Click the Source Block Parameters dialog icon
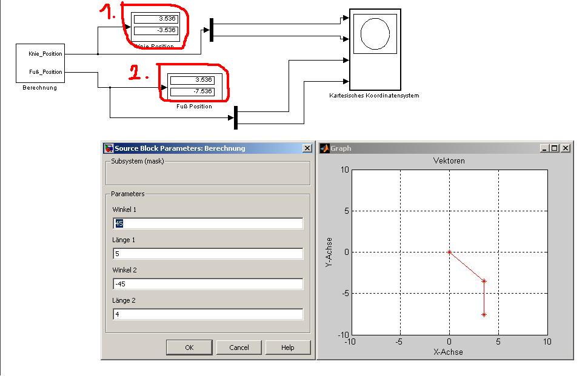This screenshot has width=588, height=376. point(109,148)
